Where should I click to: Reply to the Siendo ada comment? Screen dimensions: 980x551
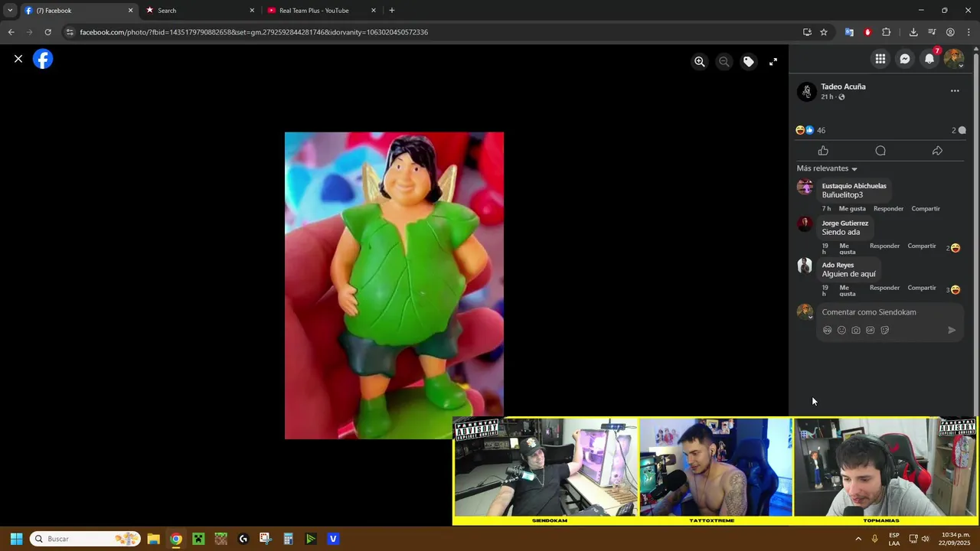click(x=884, y=246)
